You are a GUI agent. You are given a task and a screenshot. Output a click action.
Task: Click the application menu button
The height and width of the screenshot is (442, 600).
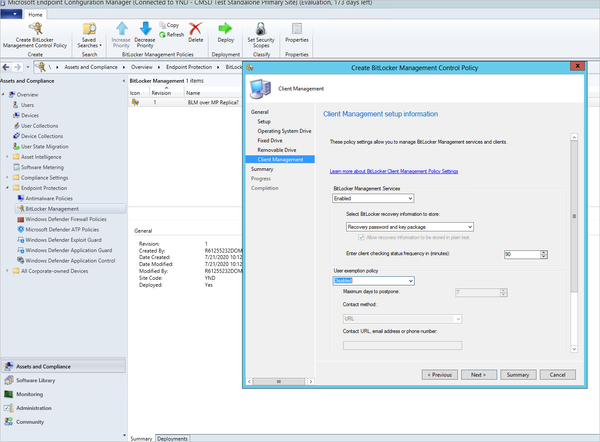click(x=11, y=14)
